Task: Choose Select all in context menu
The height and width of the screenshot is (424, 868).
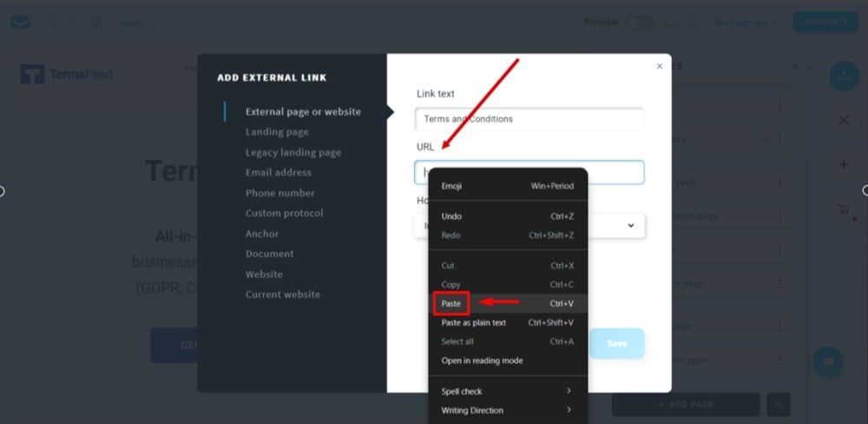Action: point(508,341)
